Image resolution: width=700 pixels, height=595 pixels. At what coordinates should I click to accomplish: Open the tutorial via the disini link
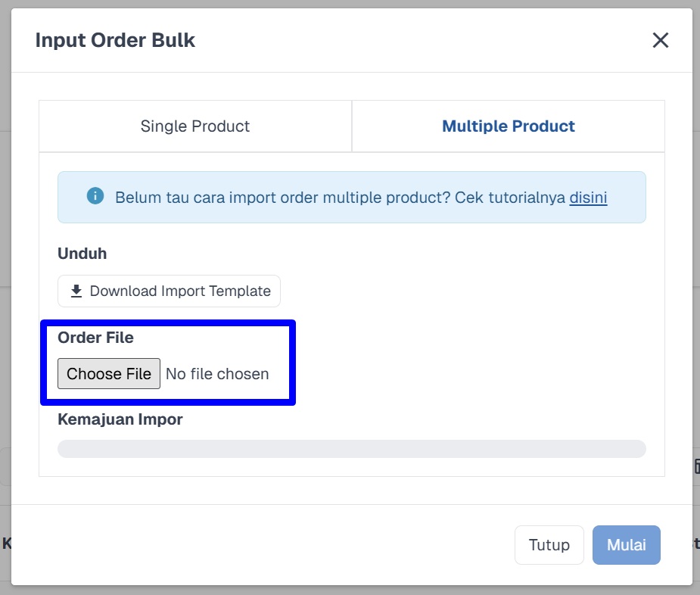588,197
